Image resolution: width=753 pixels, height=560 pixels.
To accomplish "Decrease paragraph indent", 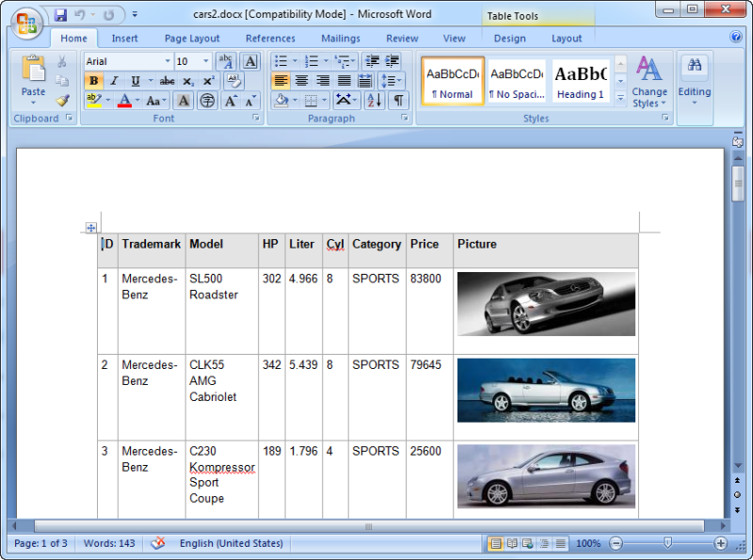I will 372,61.
